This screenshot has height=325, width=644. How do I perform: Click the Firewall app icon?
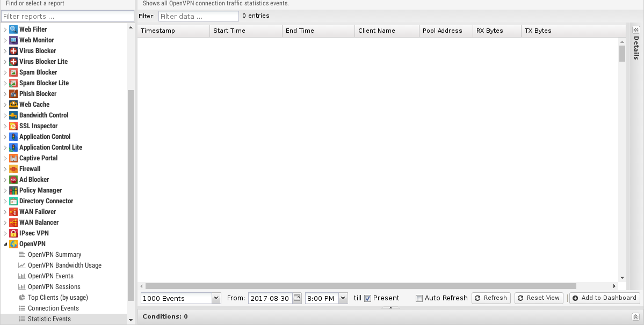tap(13, 169)
